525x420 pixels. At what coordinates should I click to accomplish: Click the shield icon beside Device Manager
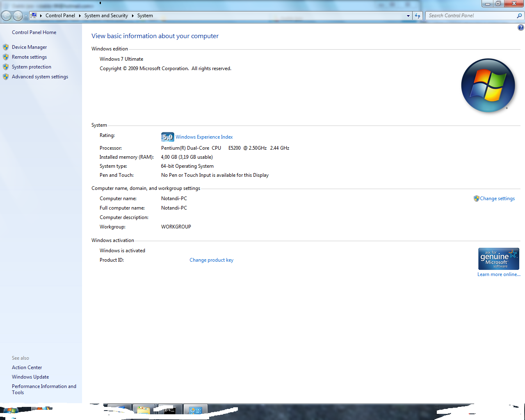click(6, 47)
